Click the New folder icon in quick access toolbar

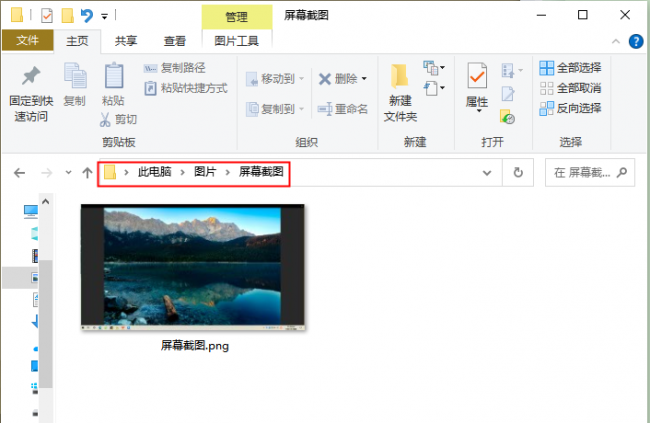[x=68, y=16]
